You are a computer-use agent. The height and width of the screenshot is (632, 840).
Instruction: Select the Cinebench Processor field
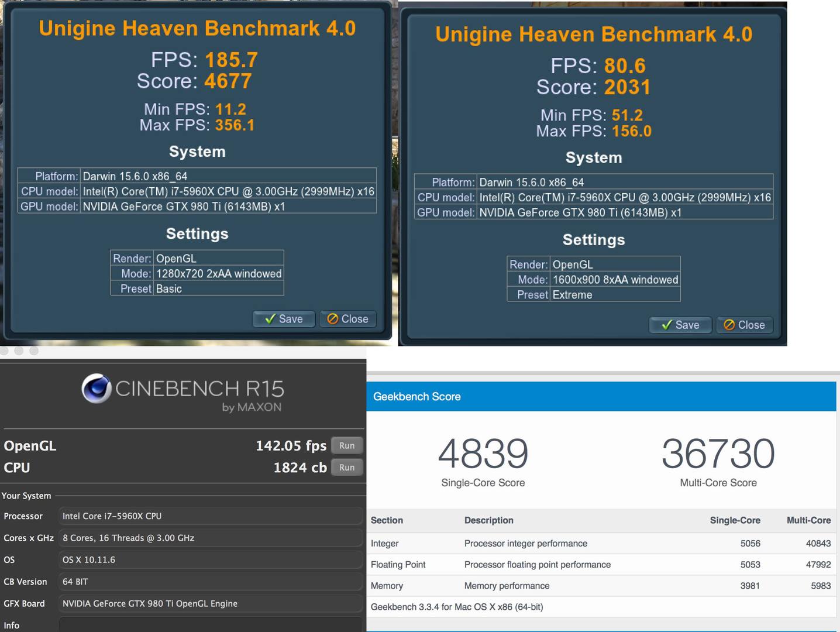click(211, 516)
